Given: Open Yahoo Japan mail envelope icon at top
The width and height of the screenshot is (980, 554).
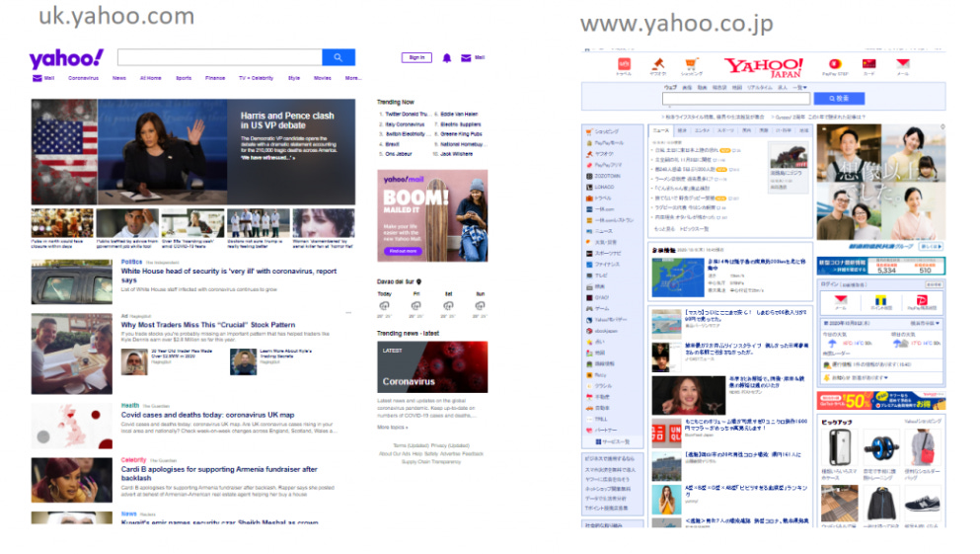Looking at the screenshot, I should tap(902, 64).
